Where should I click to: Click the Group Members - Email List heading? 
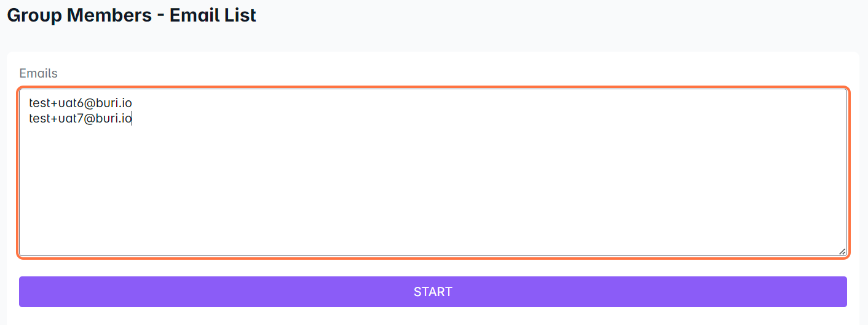pos(131,15)
